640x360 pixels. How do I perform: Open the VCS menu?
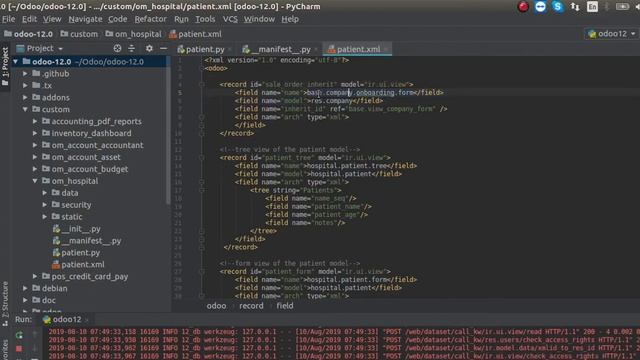point(230,19)
